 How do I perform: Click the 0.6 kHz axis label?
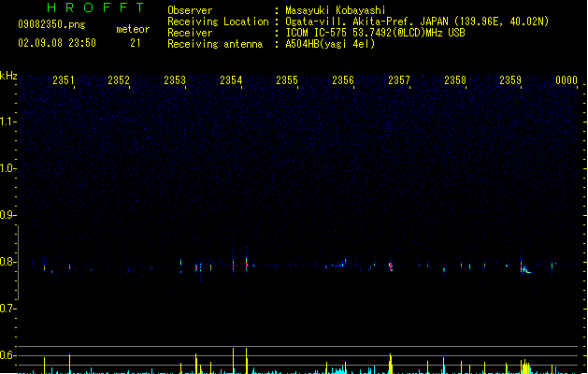pos(7,355)
